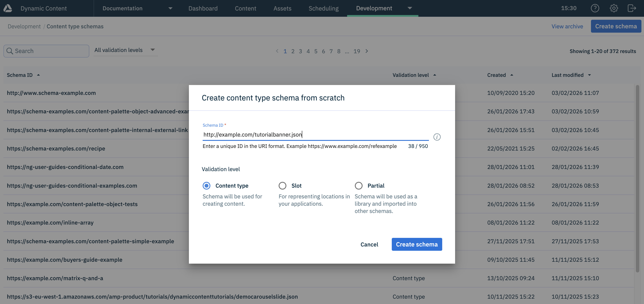Open the settings gear icon

pos(614,8)
